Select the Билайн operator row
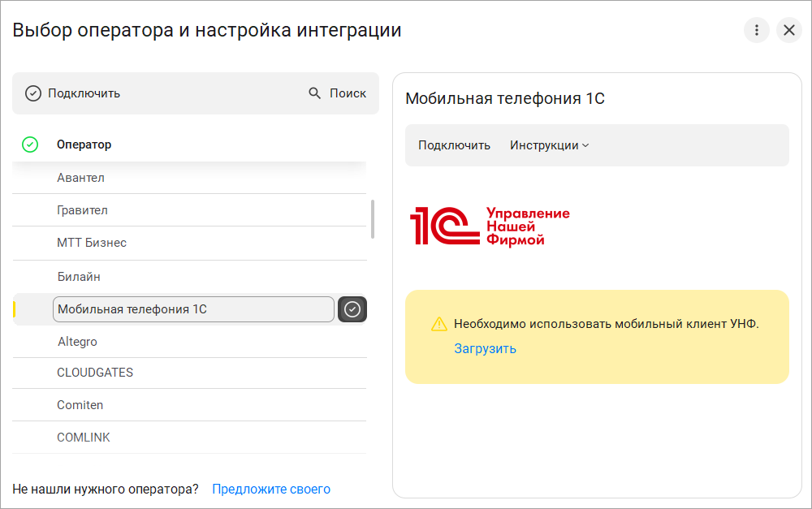This screenshot has height=509, width=812. coord(189,277)
